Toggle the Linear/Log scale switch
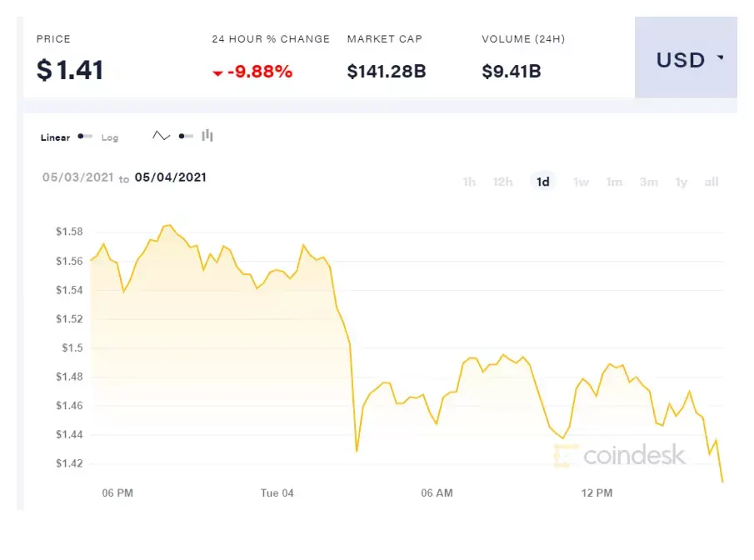This screenshot has width=754, height=560. [x=85, y=137]
